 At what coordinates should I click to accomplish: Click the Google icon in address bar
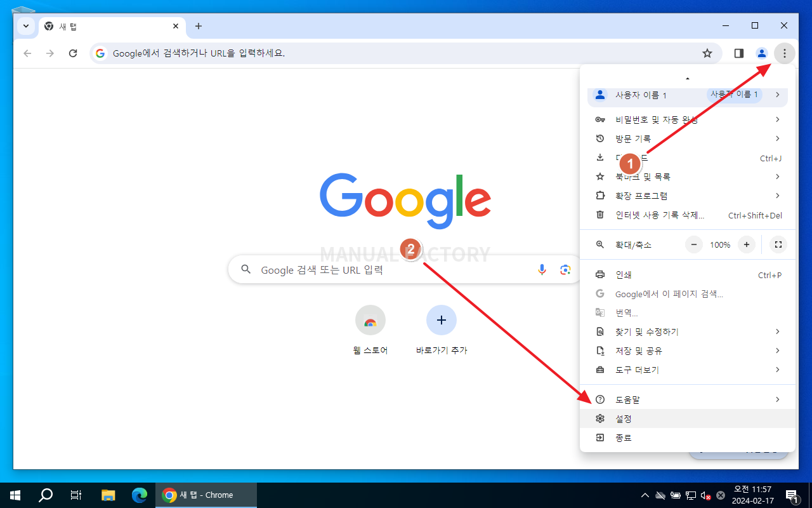(100, 53)
